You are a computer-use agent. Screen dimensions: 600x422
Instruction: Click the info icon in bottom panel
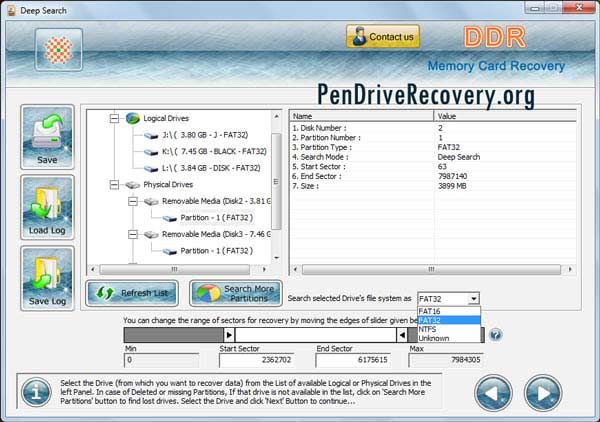click(x=36, y=393)
